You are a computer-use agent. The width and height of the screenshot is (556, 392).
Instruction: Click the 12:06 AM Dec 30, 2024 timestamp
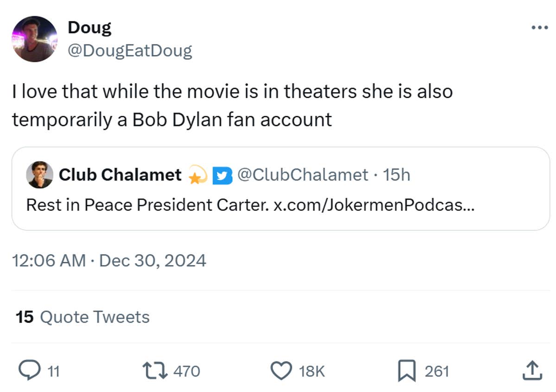109,260
